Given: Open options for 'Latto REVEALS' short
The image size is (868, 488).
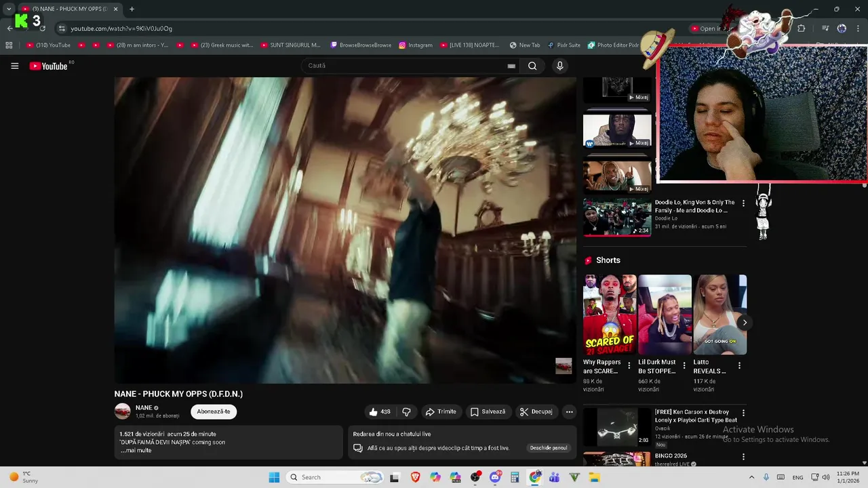Looking at the screenshot, I should pos(739,365).
